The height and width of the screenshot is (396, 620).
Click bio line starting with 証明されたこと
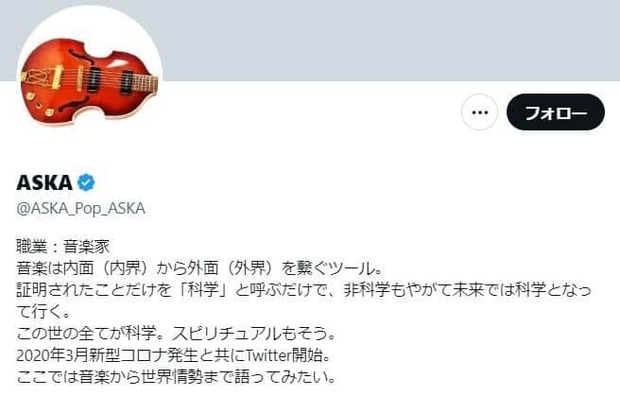pyautogui.click(x=304, y=290)
